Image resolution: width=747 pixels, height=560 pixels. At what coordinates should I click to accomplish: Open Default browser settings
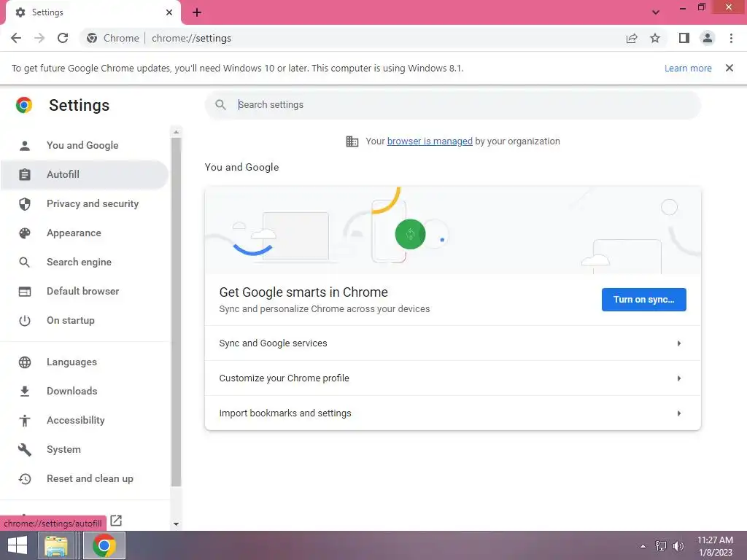tap(85, 291)
